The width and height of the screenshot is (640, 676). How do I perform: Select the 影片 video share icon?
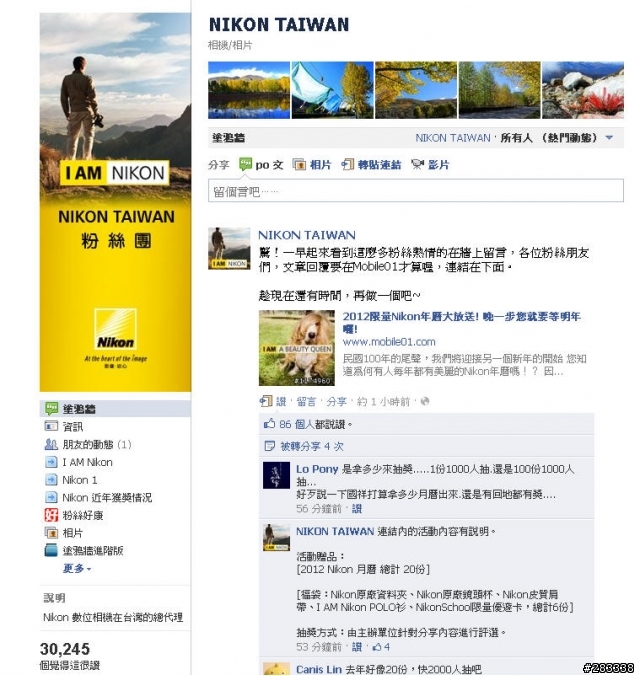tap(417, 164)
